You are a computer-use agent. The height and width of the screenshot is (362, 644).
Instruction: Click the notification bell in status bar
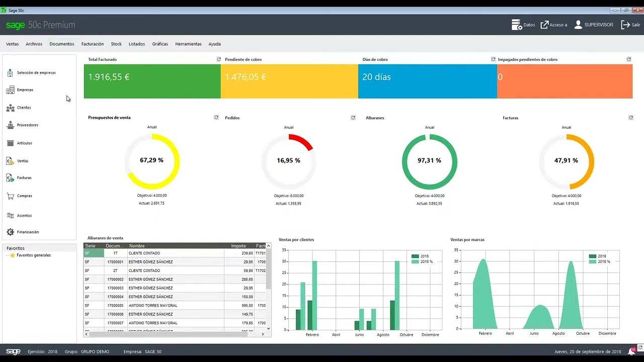click(x=631, y=351)
